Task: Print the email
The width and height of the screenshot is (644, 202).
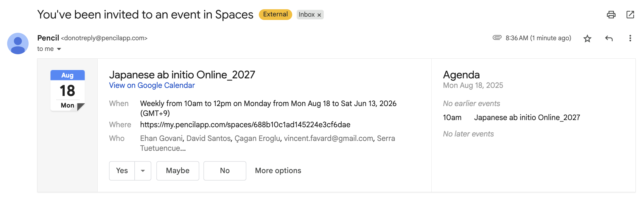Action: 611,14
